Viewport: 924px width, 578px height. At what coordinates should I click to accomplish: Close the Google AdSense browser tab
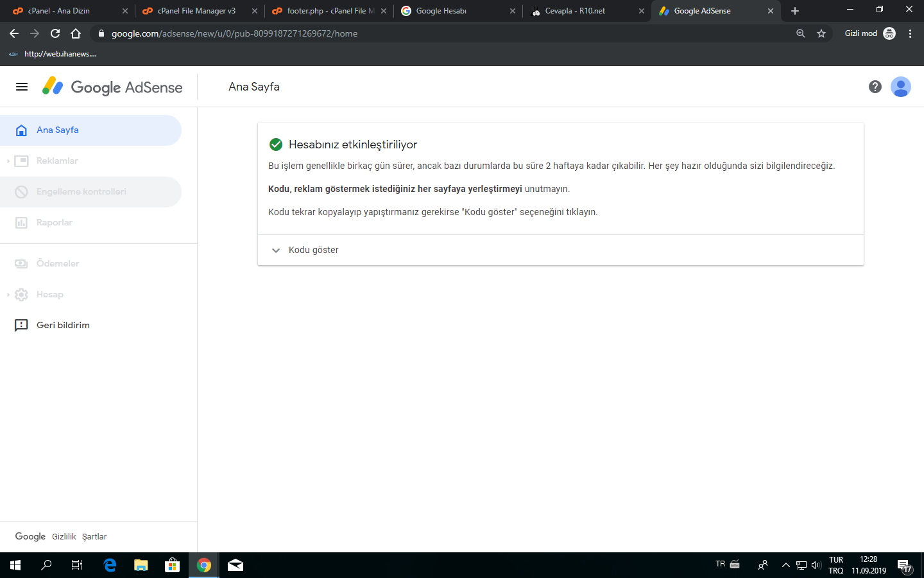771,11
